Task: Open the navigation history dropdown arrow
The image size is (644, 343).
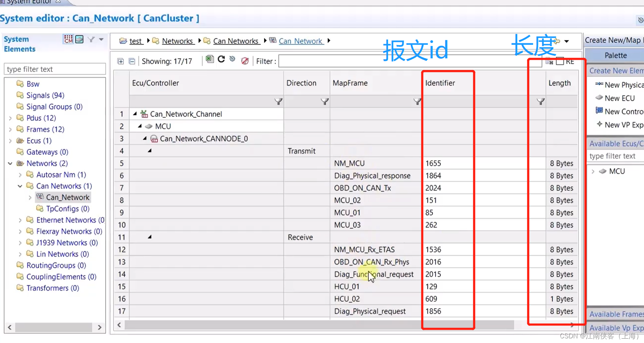Action: click(x=567, y=41)
